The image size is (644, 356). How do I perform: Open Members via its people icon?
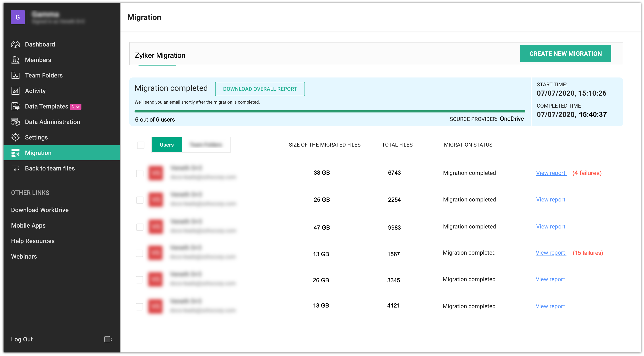[15, 60]
